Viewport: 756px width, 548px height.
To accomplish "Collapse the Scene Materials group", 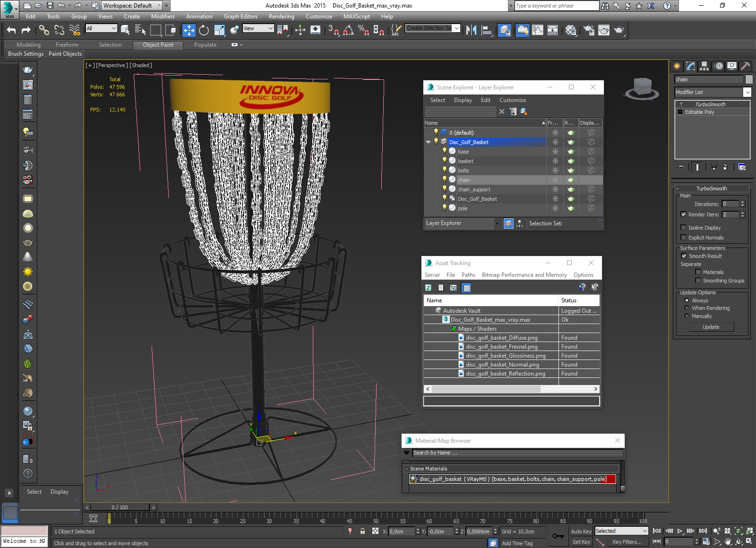I will click(406, 469).
